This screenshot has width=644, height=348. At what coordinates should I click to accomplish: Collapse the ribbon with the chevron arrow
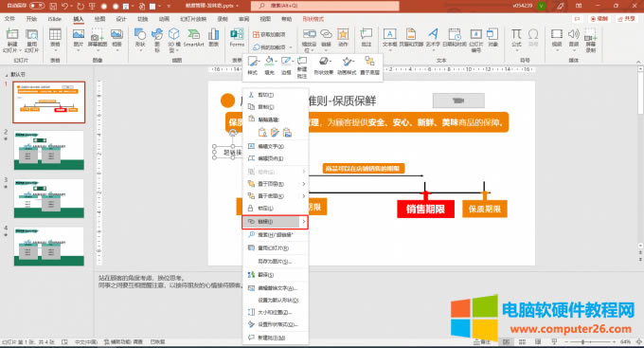638,62
